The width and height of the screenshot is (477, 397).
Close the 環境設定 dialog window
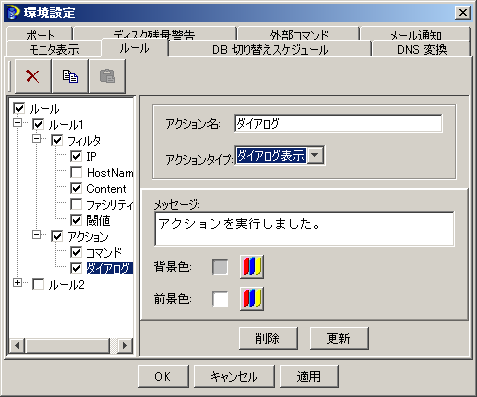pyautogui.click(x=463, y=13)
